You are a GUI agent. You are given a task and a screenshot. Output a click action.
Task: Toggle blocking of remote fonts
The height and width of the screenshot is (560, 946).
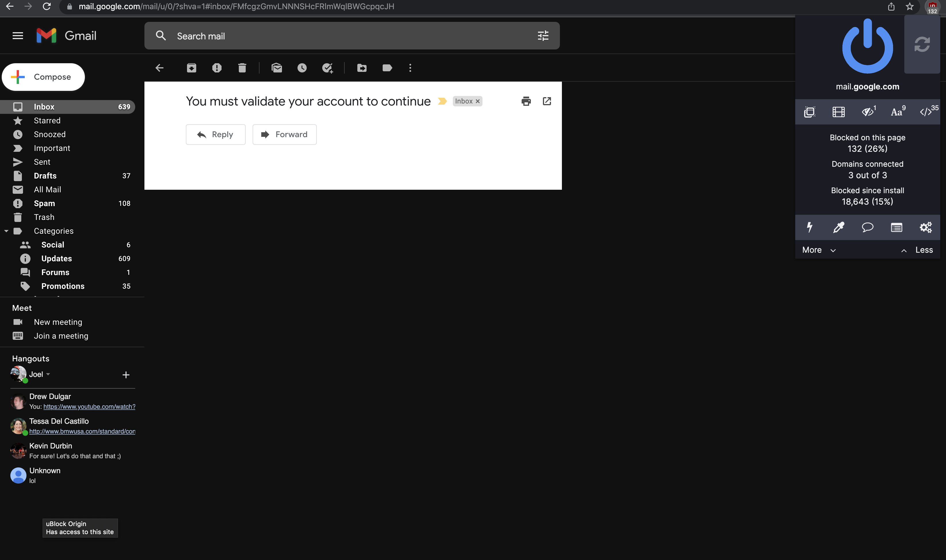click(x=897, y=111)
